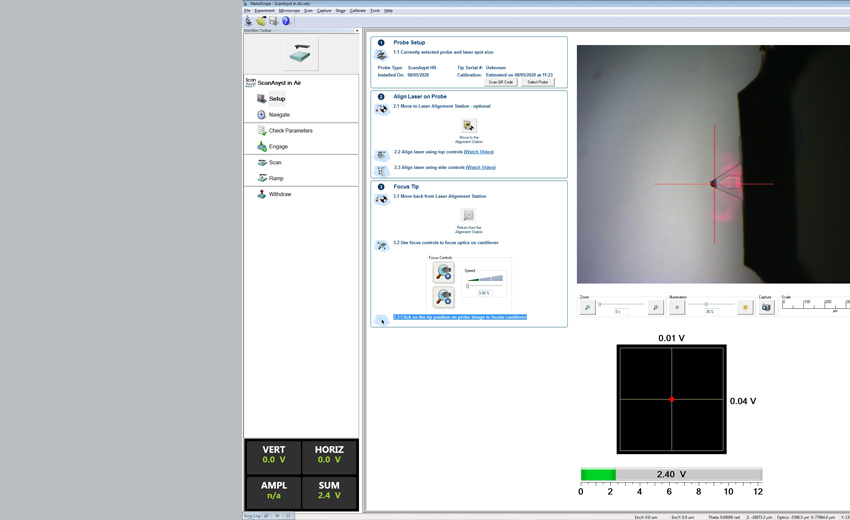Viewport: 850px width, 520px height.
Task: Open the Error Log tab in status bar
Action: coord(252,516)
